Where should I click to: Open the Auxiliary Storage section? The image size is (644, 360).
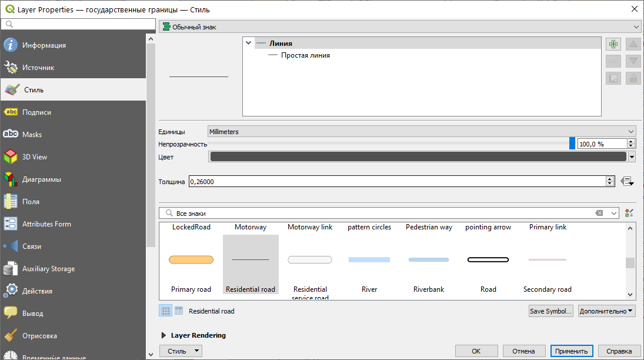pyautogui.click(x=48, y=269)
